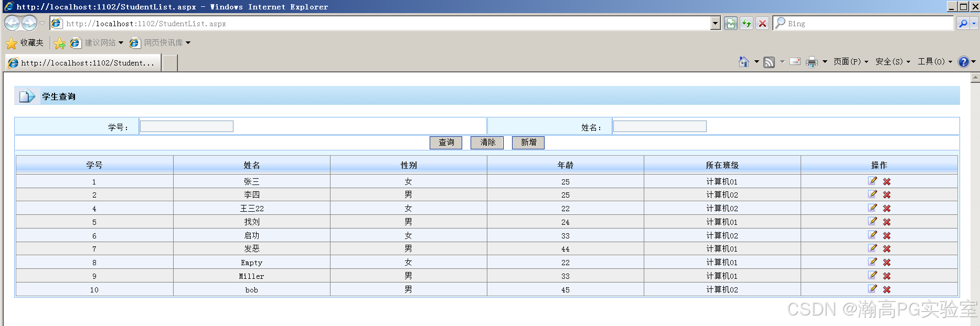
Task: Expand the feeds dropdown arrow
Action: pos(782,62)
